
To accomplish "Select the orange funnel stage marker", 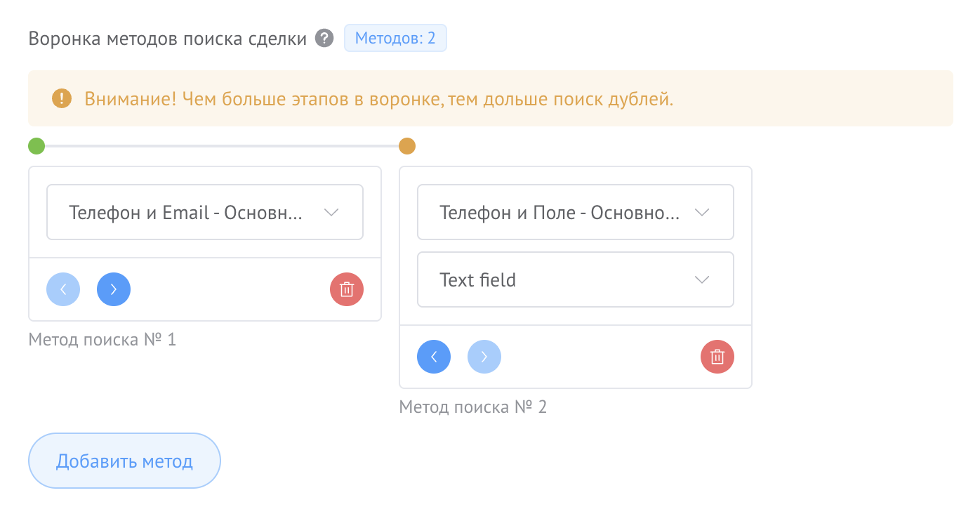I will point(407,146).
